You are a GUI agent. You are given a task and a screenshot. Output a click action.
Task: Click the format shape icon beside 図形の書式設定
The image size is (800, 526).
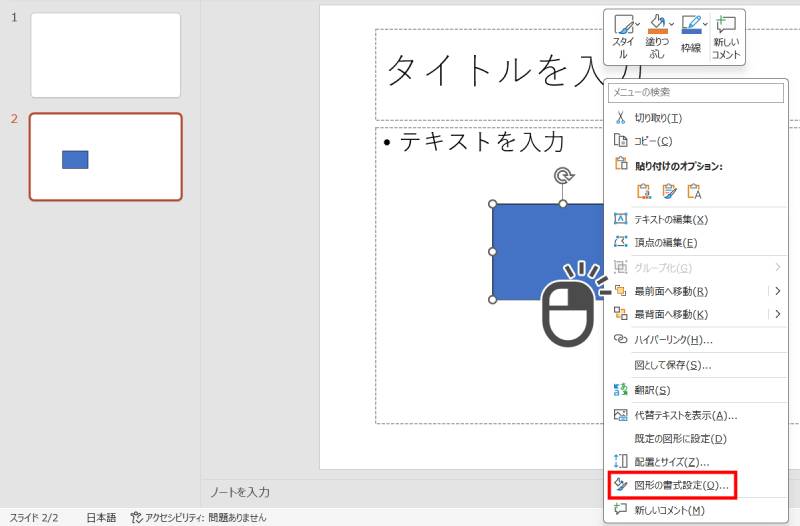620,484
